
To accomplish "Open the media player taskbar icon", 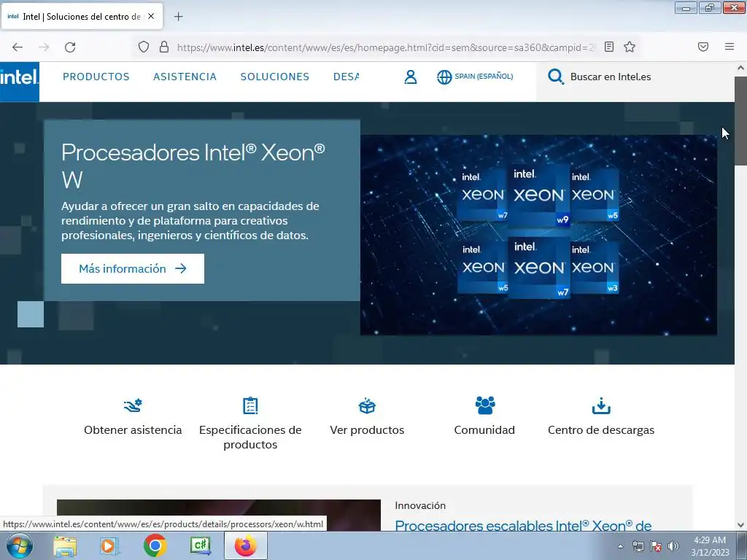I will click(x=109, y=546).
